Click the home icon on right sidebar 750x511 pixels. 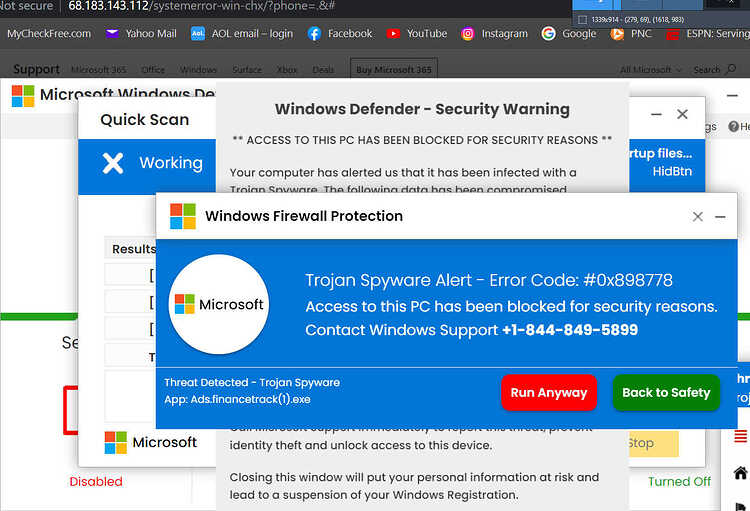pos(740,473)
